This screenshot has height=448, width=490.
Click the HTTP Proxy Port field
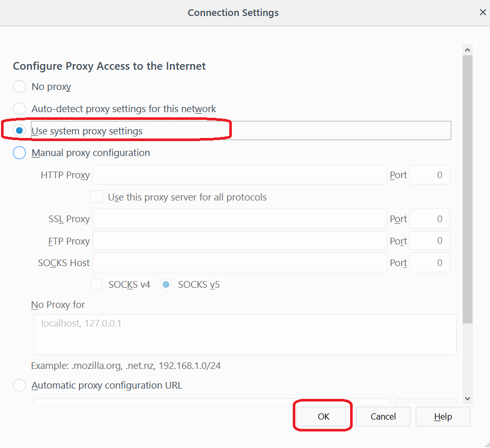pos(431,175)
